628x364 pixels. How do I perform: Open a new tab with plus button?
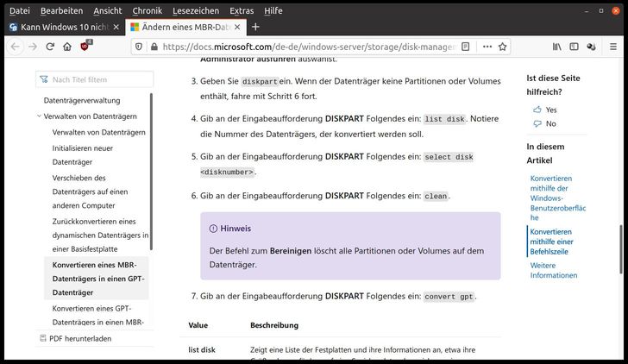point(255,27)
